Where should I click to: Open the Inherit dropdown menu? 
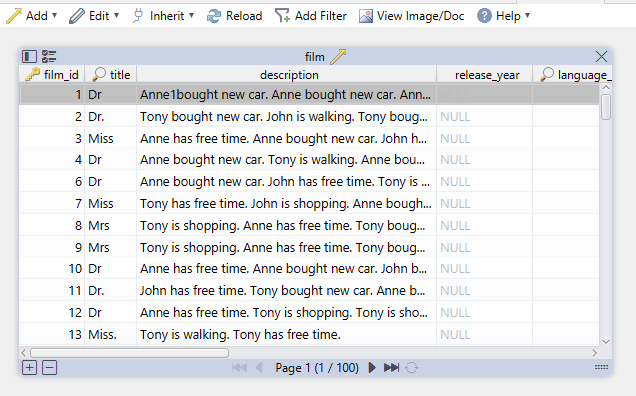[163, 16]
